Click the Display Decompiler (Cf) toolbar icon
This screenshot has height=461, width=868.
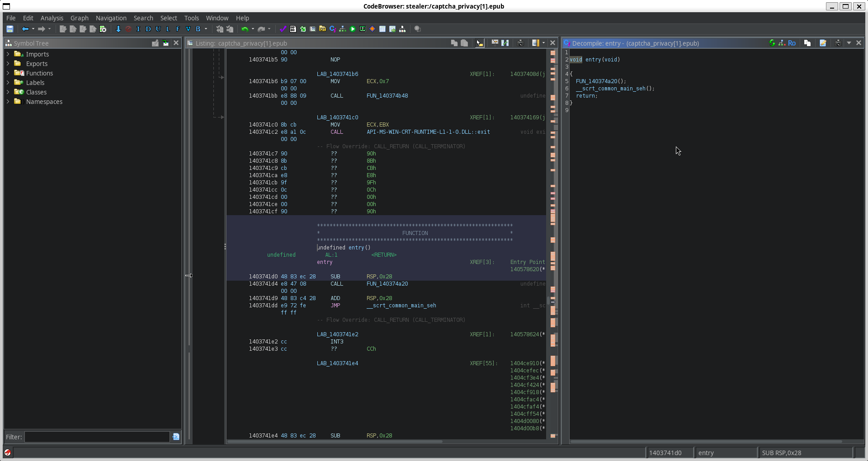tap(332, 29)
